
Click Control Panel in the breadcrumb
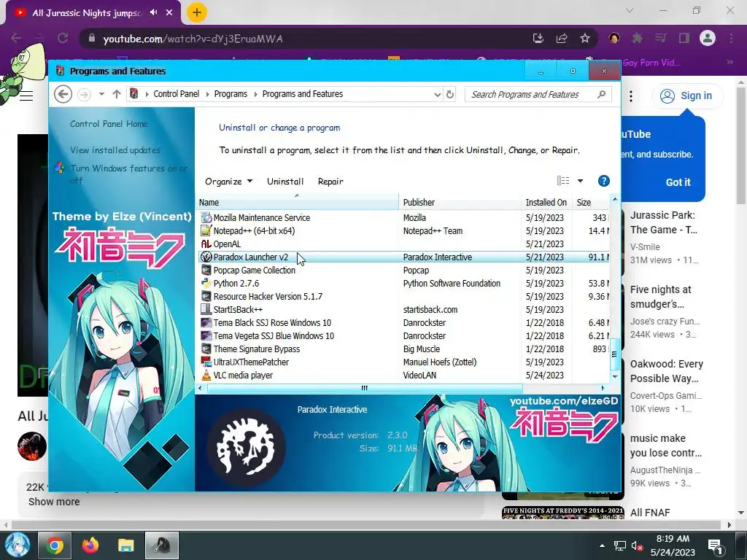pos(177,94)
